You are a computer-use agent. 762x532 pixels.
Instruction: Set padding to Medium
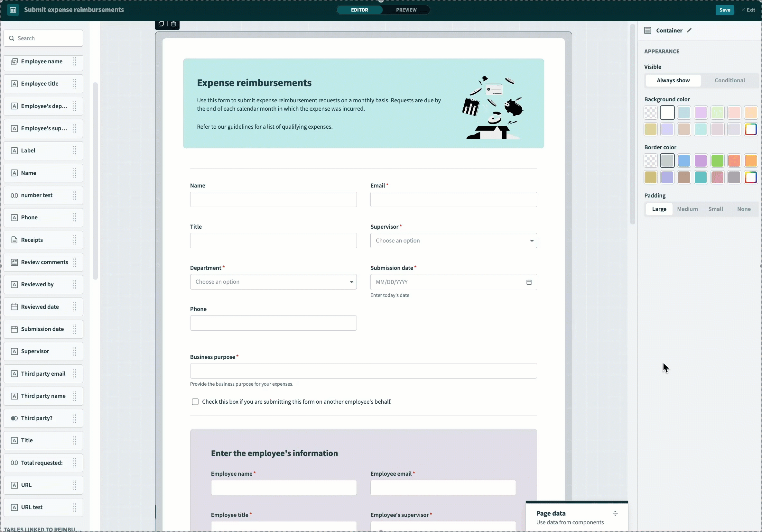coord(687,209)
